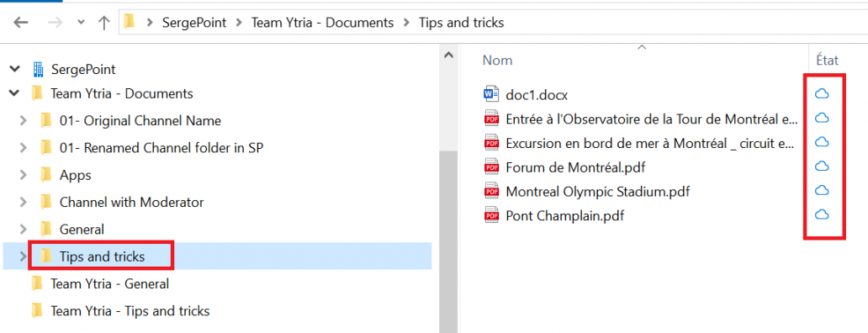Click the navigation pane scroll up arrow

point(448,55)
